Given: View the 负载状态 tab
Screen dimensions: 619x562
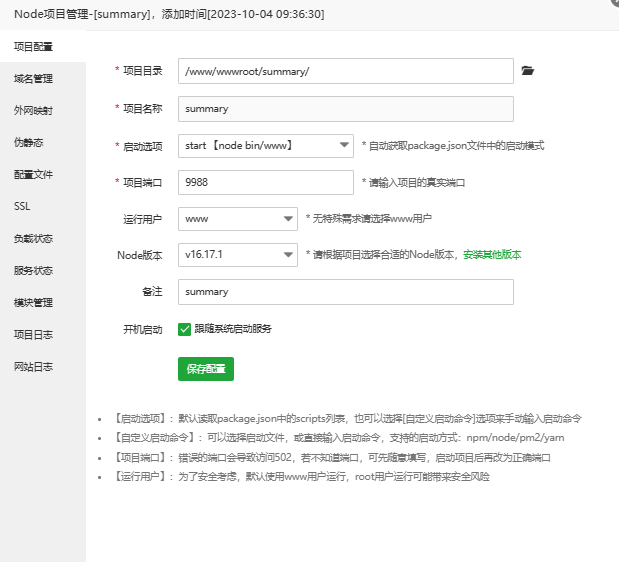Looking at the screenshot, I should [43, 238].
